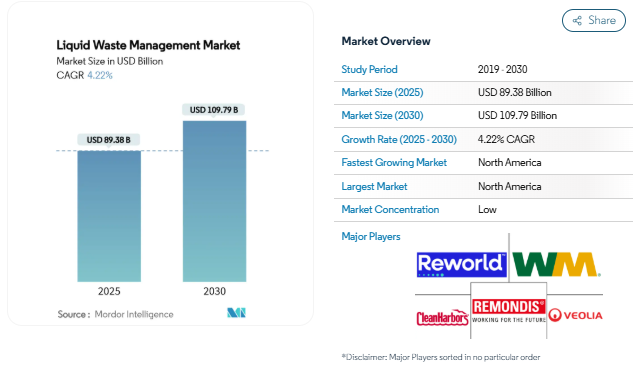Click the Market Concentration label
633x375 pixels.
pos(390,209)
